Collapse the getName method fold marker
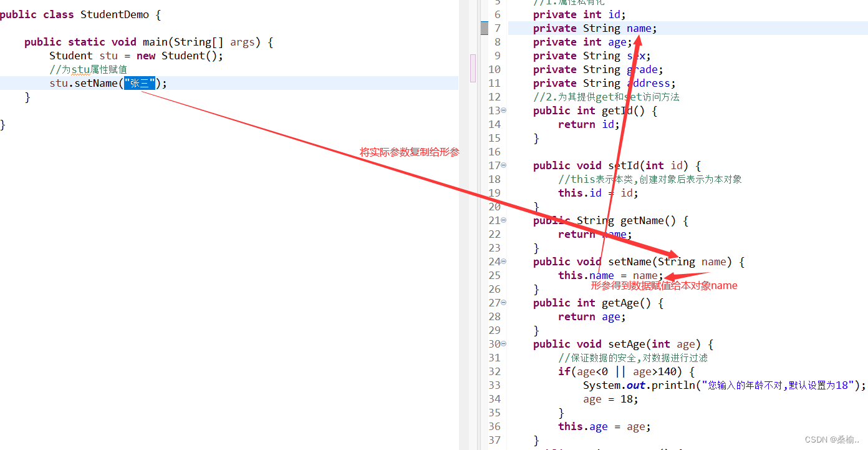Screen dimensions: 868x450 [x=503, y=220]
